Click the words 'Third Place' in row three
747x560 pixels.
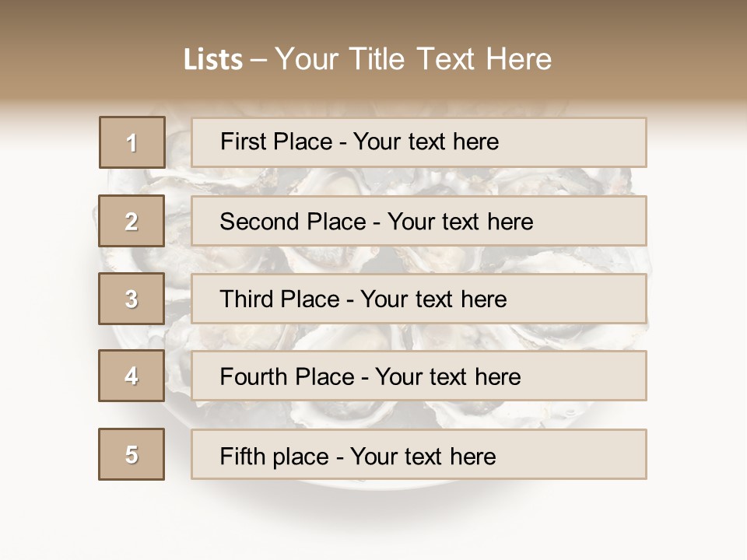click(x=279, y=299)
